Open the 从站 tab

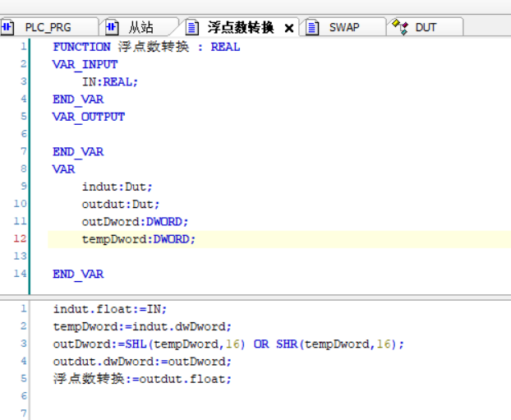[140, 27]
